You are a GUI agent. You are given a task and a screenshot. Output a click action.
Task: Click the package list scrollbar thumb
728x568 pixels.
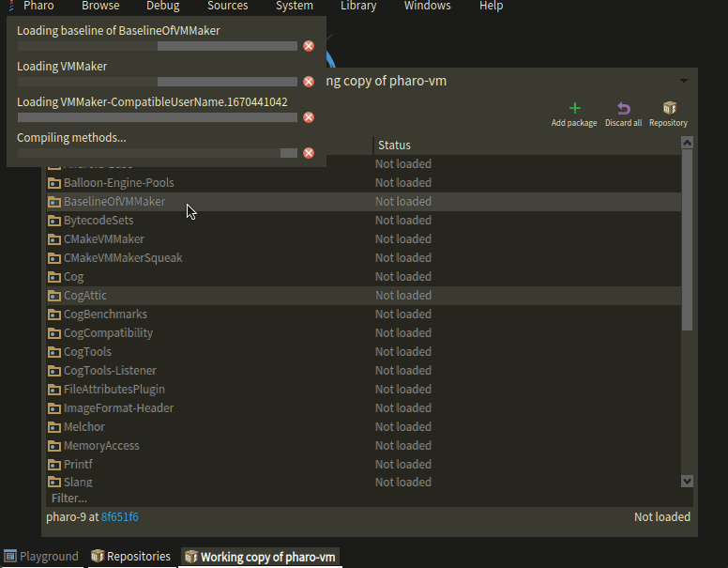tap(687, 239)
